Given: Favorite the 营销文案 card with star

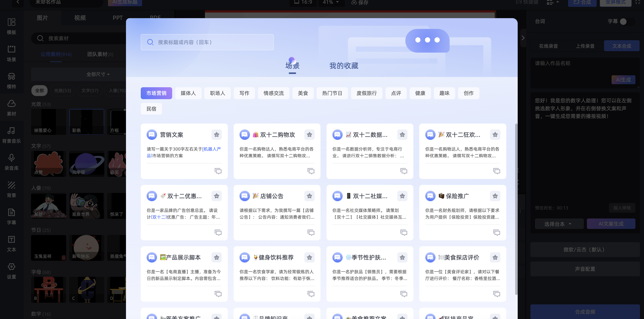Looking at the screenshot, I should click(x=217, y=135).
